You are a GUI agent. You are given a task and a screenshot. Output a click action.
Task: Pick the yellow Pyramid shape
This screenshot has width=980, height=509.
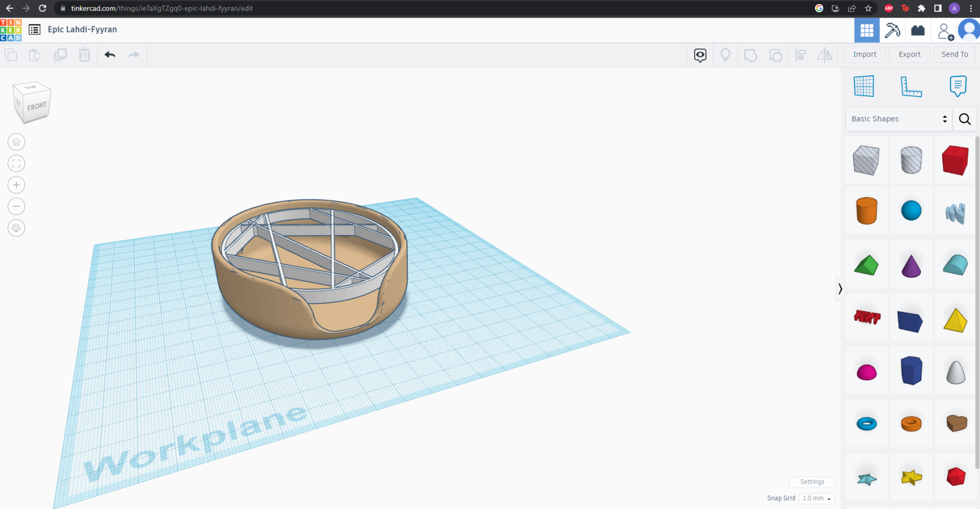click(x=956, y=320)
